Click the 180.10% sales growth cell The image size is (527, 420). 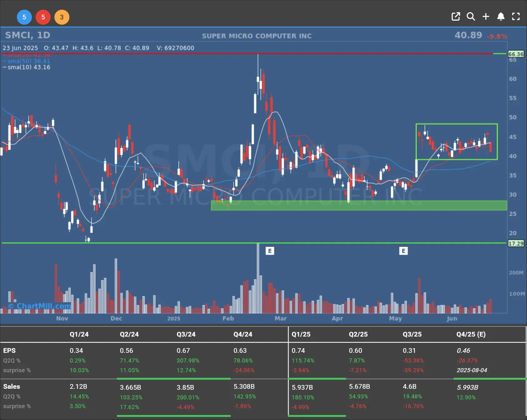point(303,397)
